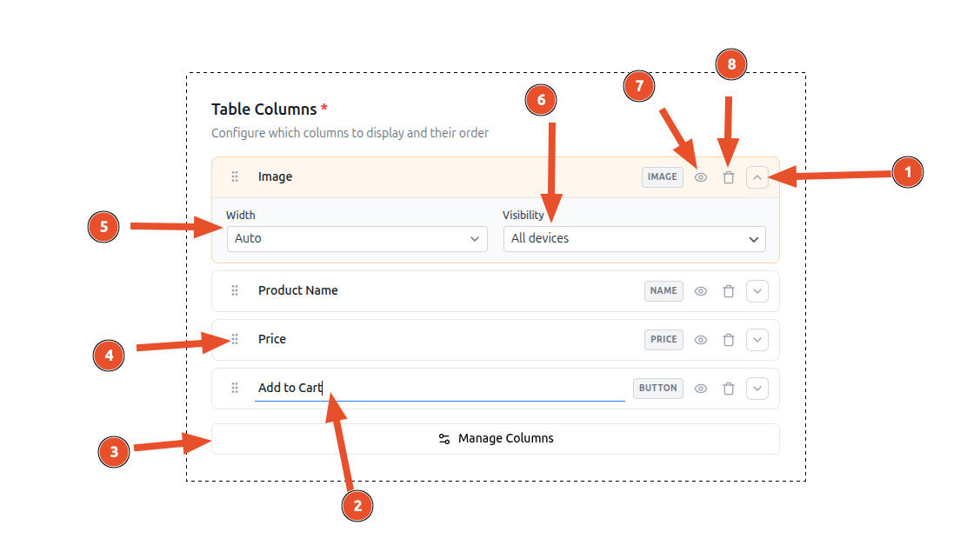Screen dimensions: 980x552
Task: Delete the Price column using its trash icon
Action: (729, 339)
